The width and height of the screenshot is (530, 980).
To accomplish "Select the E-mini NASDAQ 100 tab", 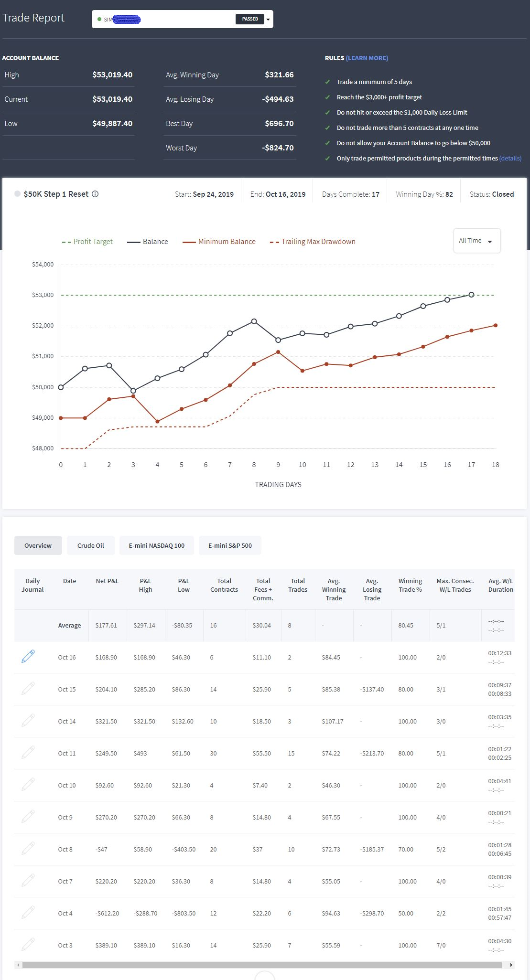I will (x=157, y=545).
